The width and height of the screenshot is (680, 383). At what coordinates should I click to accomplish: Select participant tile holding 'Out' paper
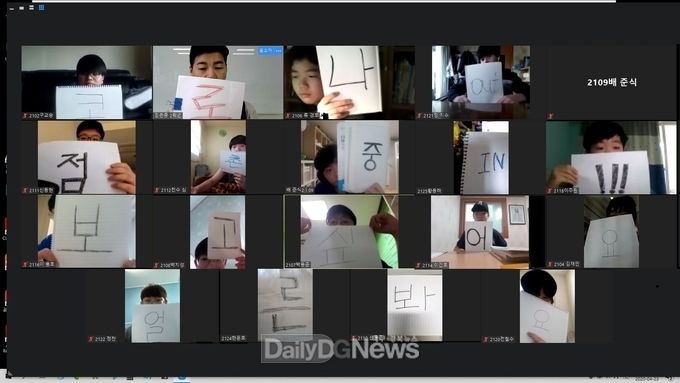pyautogui.click(x=481, y=82)
